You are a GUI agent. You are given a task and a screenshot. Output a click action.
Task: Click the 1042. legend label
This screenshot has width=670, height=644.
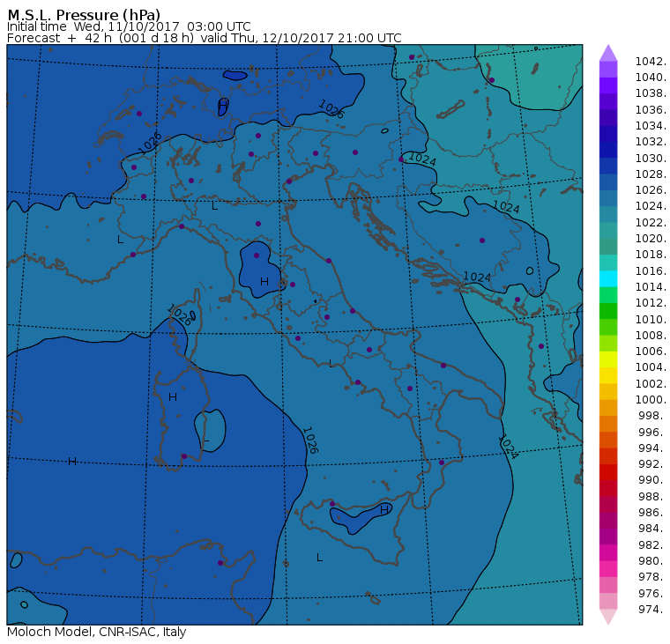click(651, 62)
